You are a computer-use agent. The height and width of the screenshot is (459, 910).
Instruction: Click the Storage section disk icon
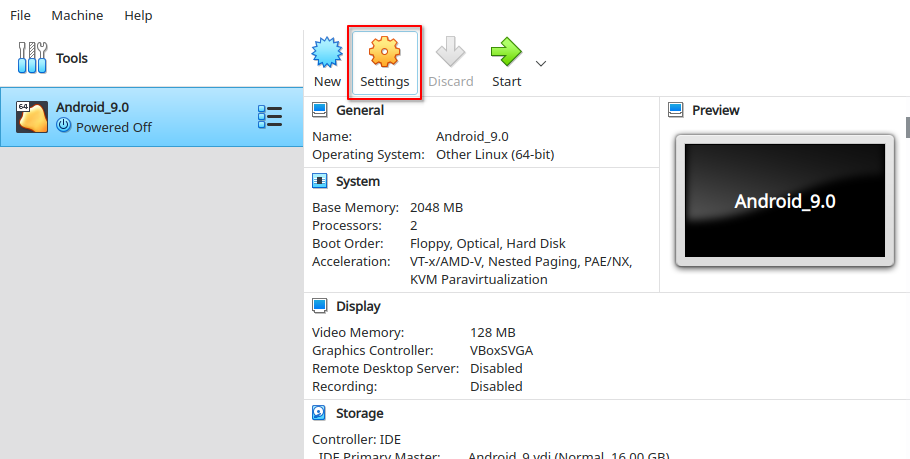319,413
